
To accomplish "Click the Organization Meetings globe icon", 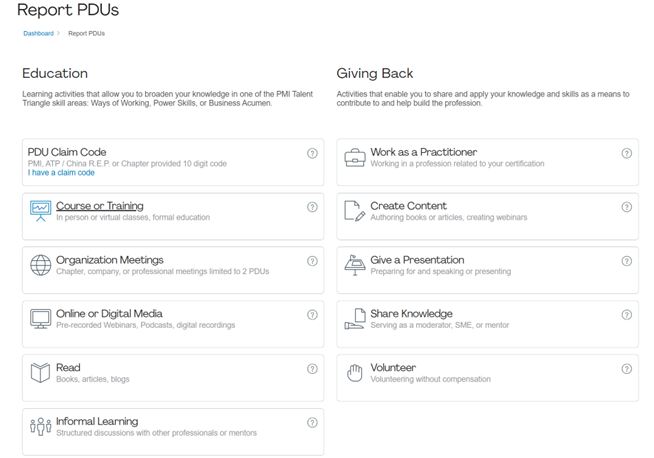I will (40, 265).
